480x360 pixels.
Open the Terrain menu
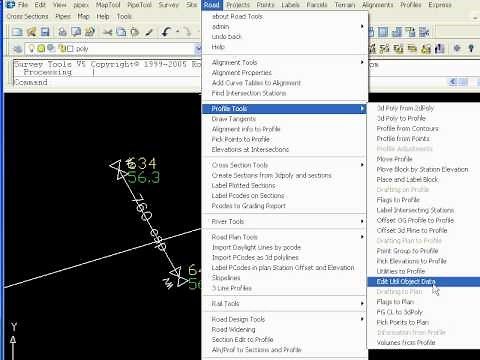click(345, 5)
